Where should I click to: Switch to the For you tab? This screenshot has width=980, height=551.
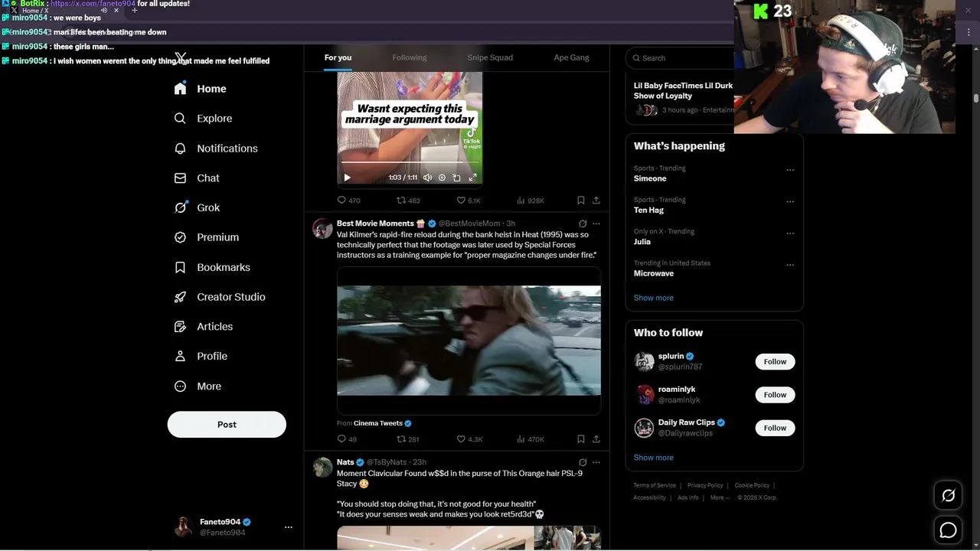click(x=338, y=57)
